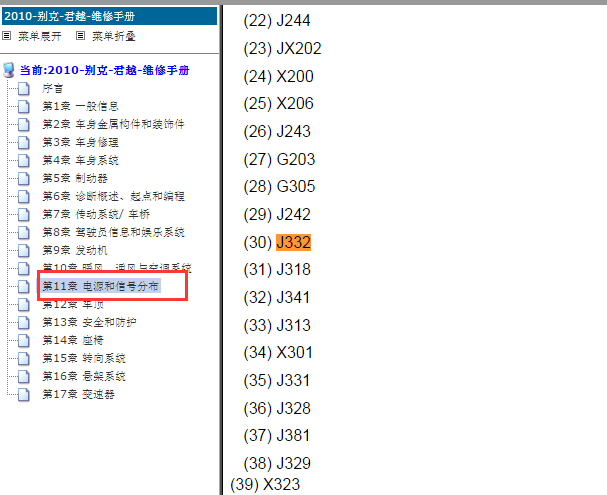Open the root node 当前:2010-别克-君越-维修手册
607x495 pixels.
coord(105,70)
